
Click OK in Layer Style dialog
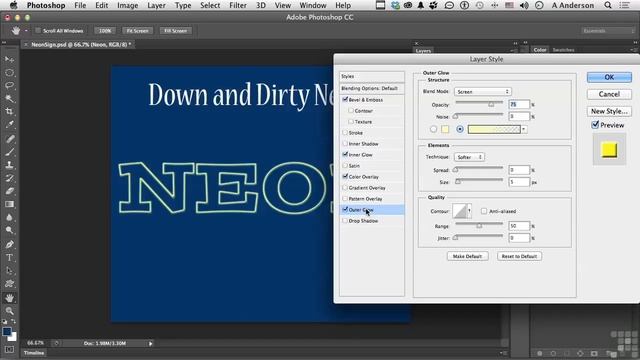pos(609,77)
